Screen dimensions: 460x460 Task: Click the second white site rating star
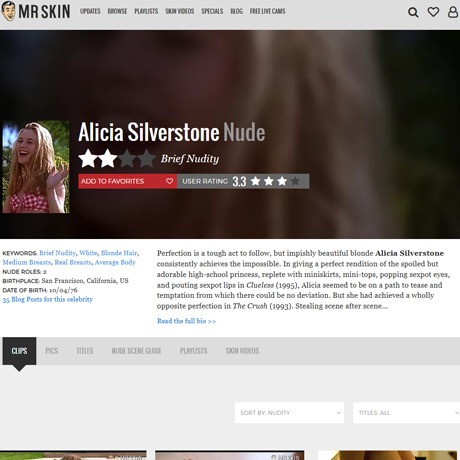point(108,158)
